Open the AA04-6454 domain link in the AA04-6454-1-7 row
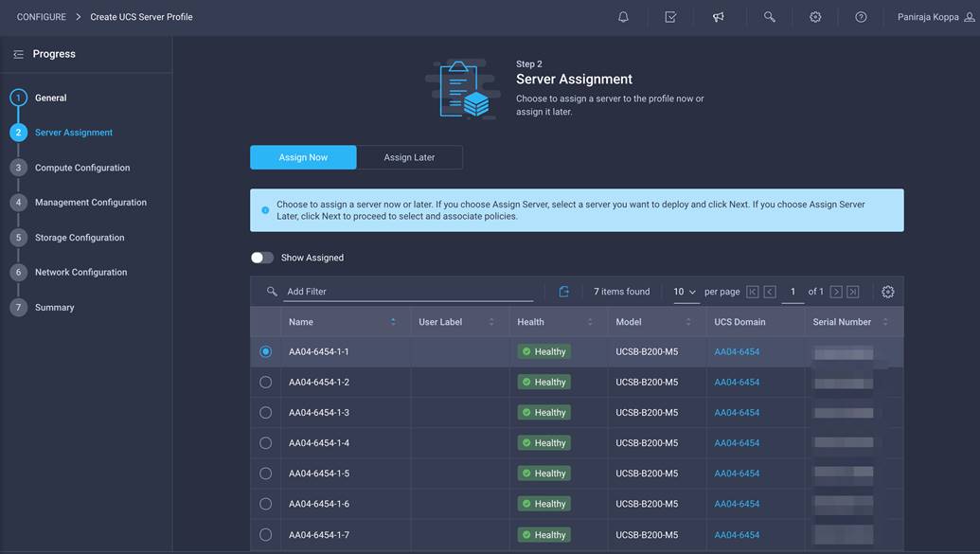 pos(737,535)
